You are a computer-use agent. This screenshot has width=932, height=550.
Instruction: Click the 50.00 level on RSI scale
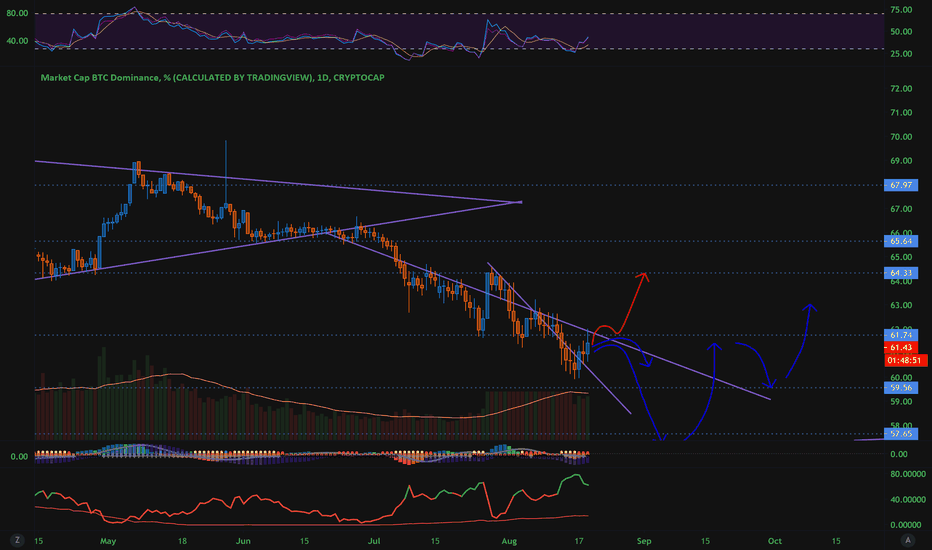(x=901, y=32)
